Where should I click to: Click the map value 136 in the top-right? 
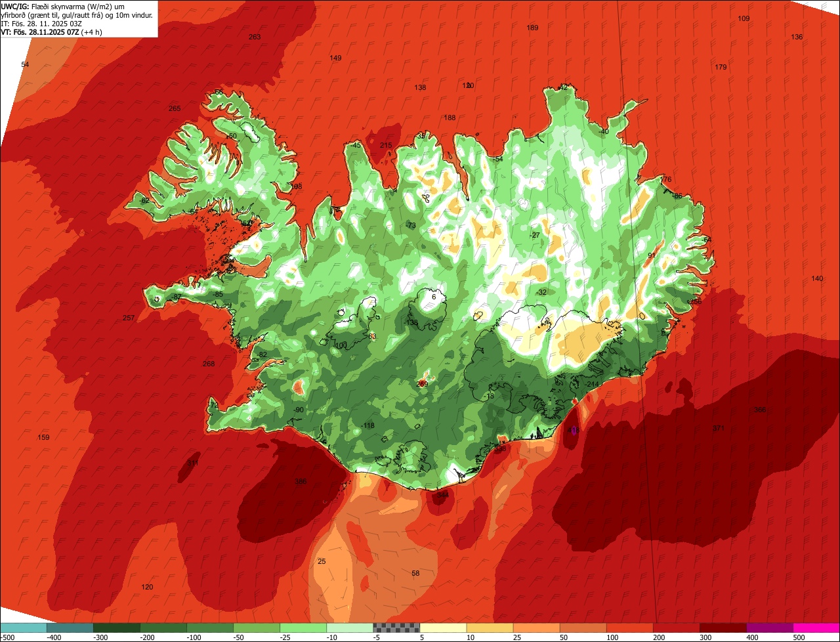[x=797, y=37]
